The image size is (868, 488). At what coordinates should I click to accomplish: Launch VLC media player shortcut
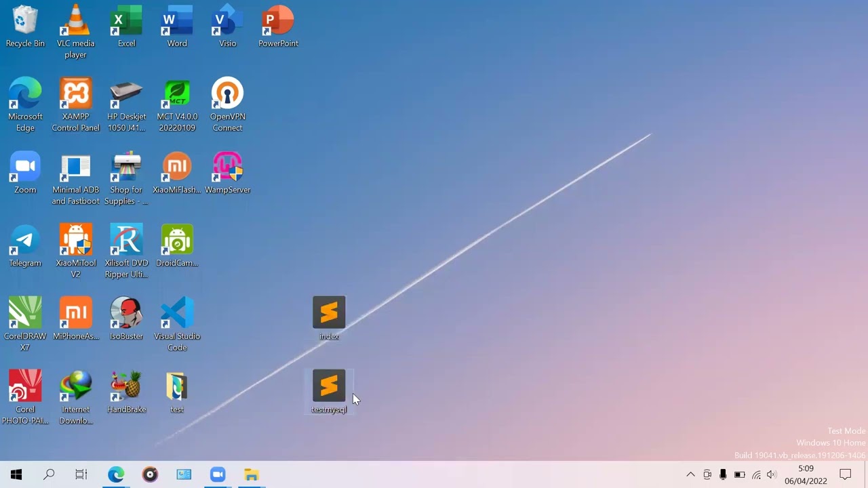(x=75, y=31)
